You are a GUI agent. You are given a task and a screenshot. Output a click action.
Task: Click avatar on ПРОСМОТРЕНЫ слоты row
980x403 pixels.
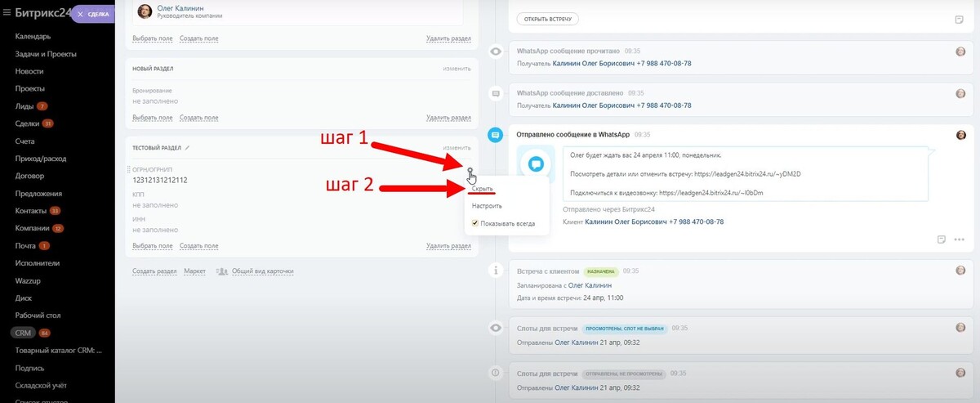coord(960,328)
